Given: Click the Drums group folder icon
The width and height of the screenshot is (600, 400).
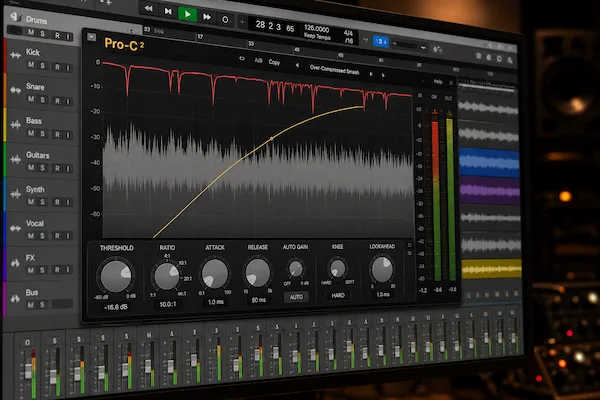Looking at the screenshot, I should [x=15, y=17].
